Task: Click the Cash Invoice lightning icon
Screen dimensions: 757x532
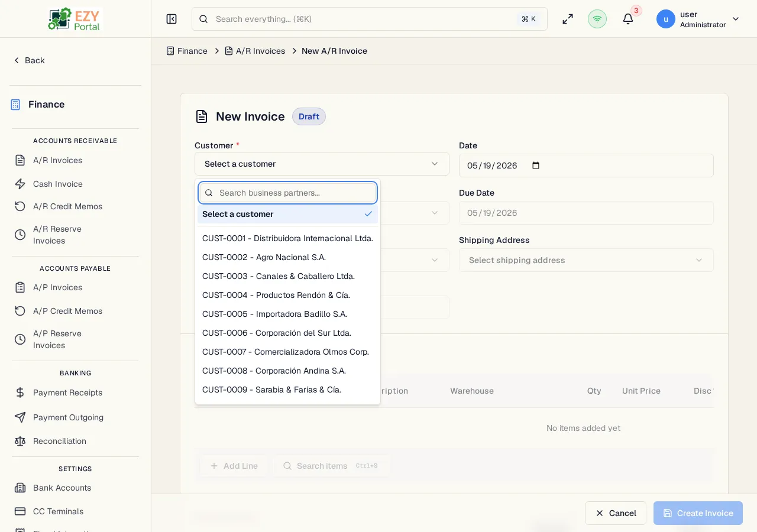Action: pos(20,184)
